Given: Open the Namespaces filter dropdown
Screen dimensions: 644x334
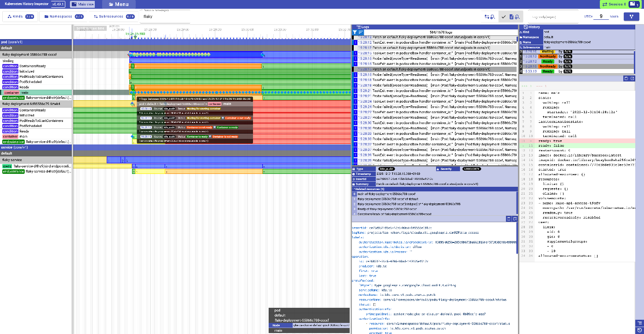Looking at the screenshot, I should click(63, 17).
